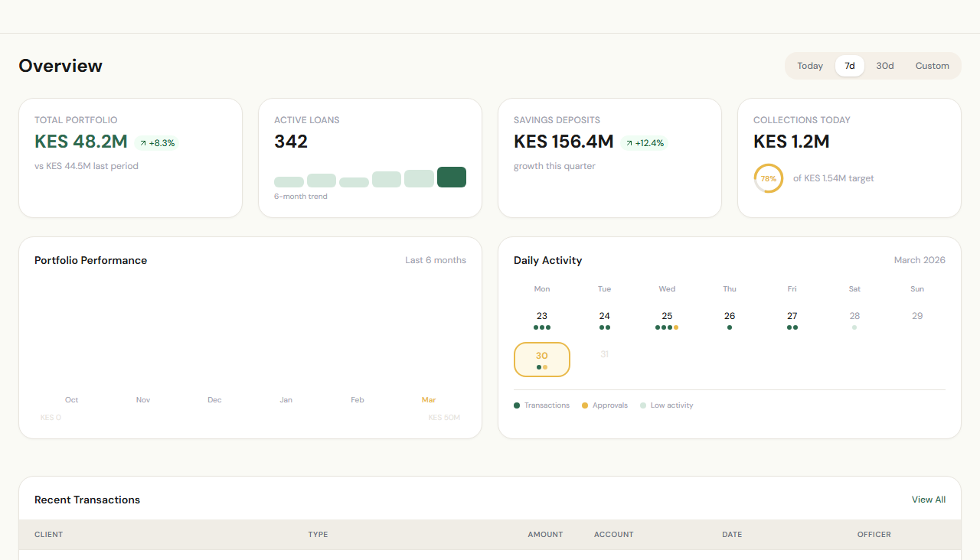This screenshot has width=980, height=560.
Task: Click the Portfolio Performance heading
Action: [x=91, y=261]
